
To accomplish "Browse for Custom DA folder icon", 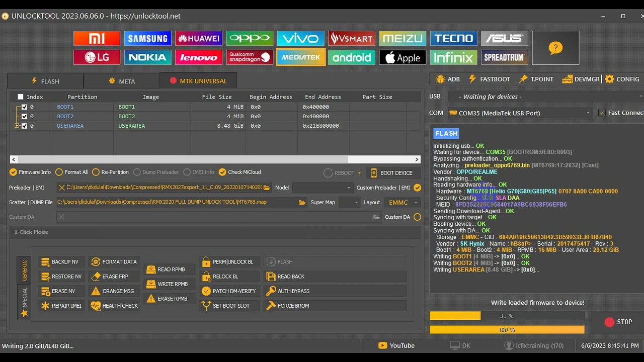I will click(376, 217).
